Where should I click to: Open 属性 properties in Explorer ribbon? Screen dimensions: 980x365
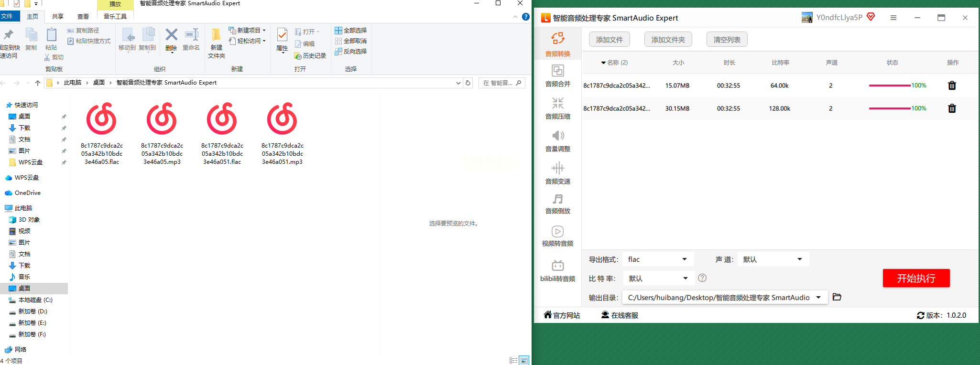pos(282,40)
